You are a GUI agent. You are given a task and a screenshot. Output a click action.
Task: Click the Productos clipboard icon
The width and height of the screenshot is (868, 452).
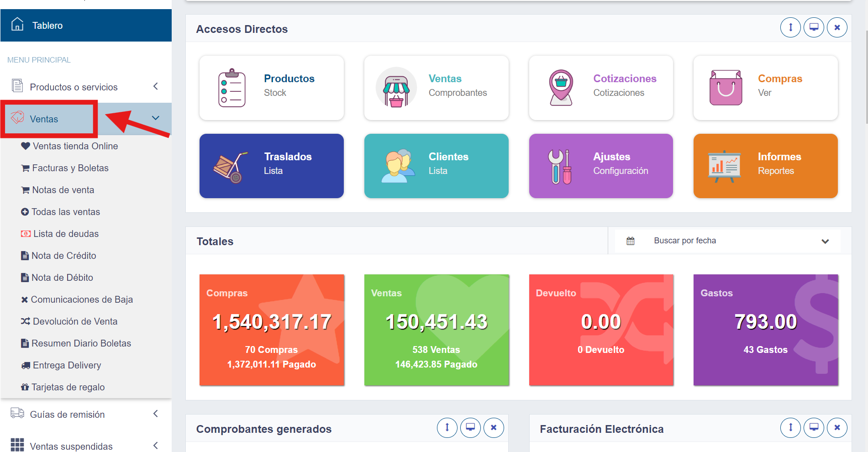click(232, 88)
